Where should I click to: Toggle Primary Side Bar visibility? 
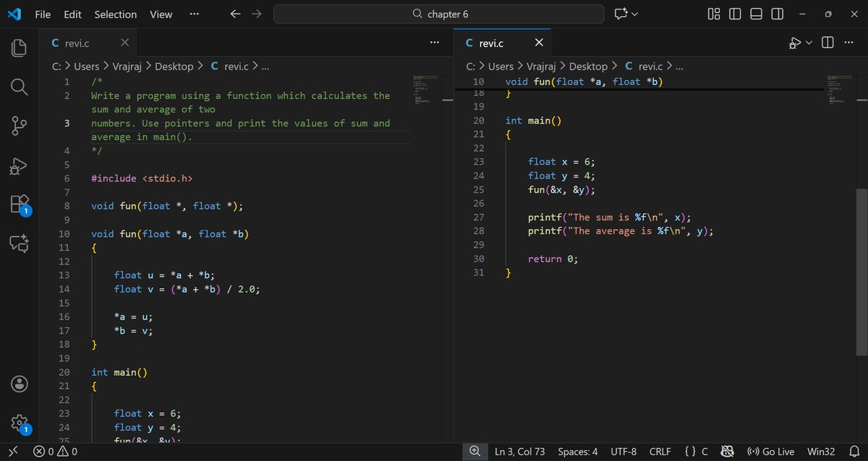[x=735, y=14]
